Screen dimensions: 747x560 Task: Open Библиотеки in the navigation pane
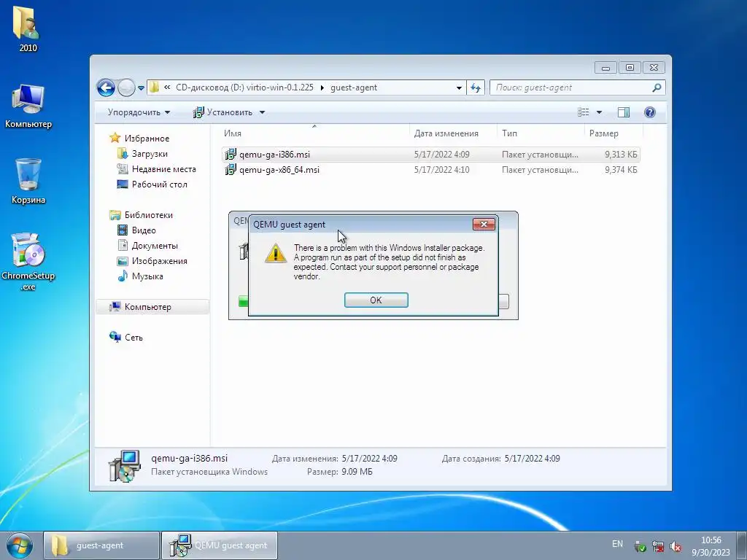[x=149, y=215]
